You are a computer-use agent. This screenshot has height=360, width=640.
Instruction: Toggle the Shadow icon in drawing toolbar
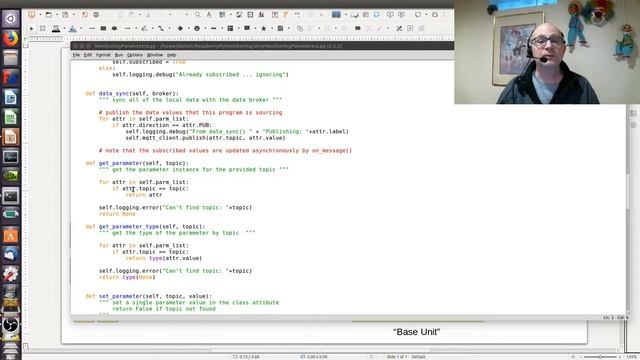(x=358, y=29)
